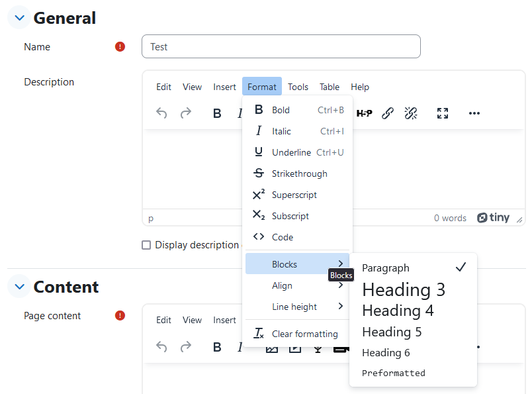Click the H5P icon in Description toolbar
The height and width of the screenshot is (394, 532).
click(365, 113)
